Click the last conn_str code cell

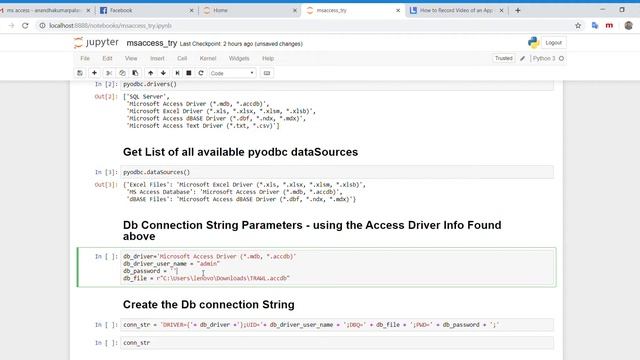pos(337,343)
